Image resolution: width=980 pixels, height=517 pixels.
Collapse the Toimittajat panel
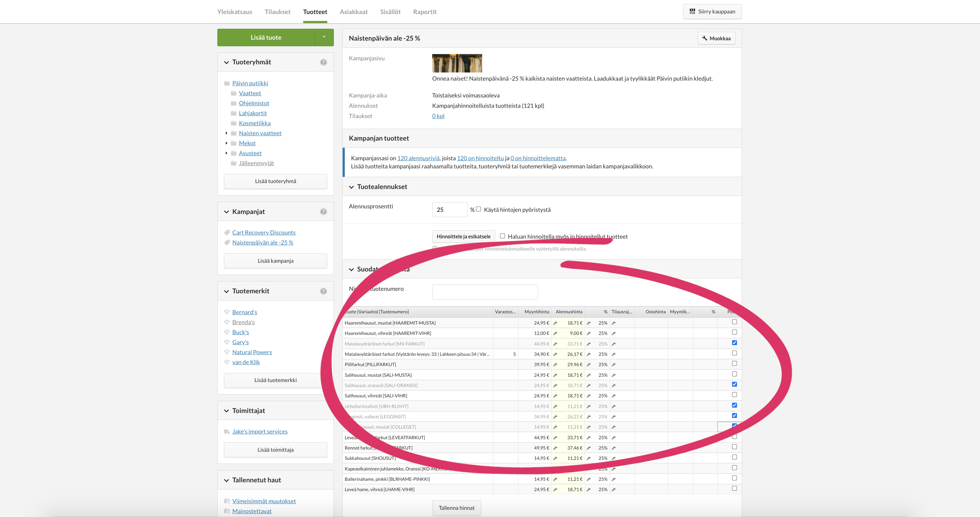click(226, 411)
